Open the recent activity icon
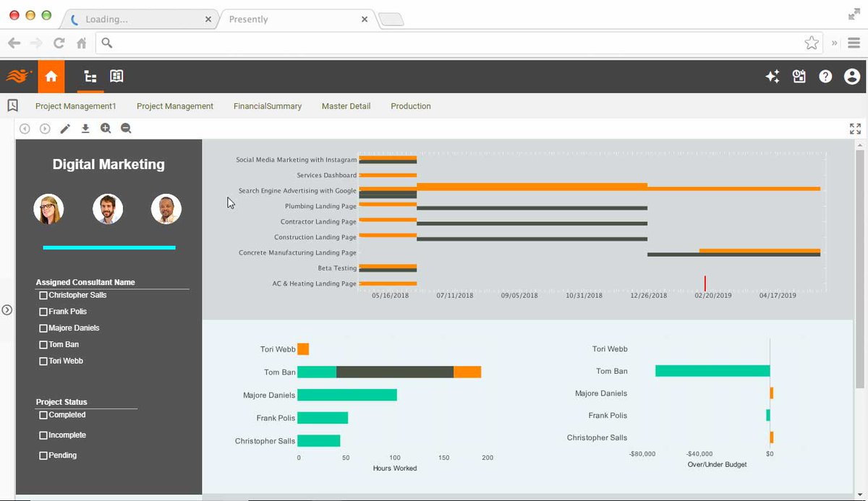This screenshot has height=501, width=868. click(x=799, y=75)
